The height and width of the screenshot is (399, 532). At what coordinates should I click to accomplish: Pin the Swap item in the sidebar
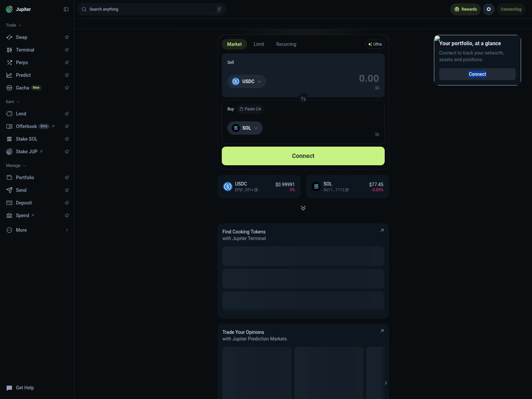coord(67,37)
